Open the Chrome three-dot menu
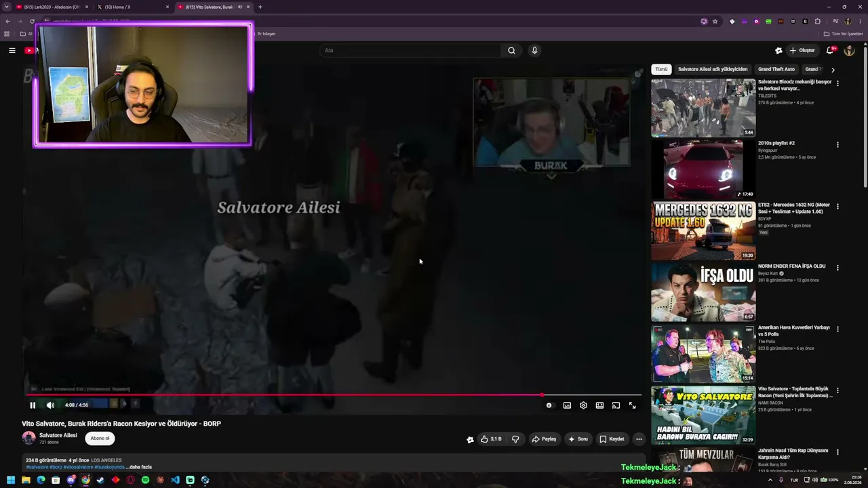 860,22
